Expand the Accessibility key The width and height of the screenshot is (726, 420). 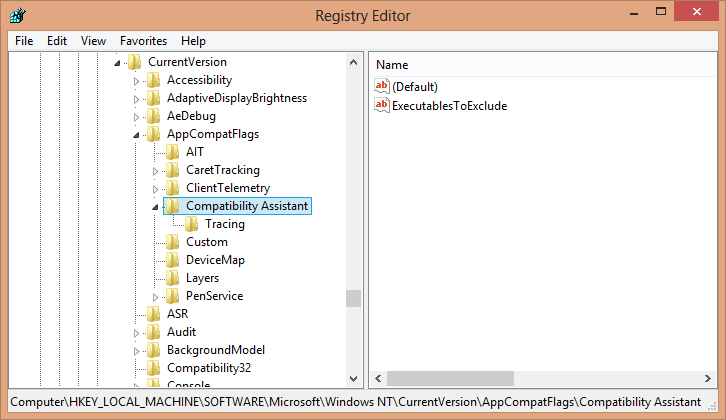point(137,80)
